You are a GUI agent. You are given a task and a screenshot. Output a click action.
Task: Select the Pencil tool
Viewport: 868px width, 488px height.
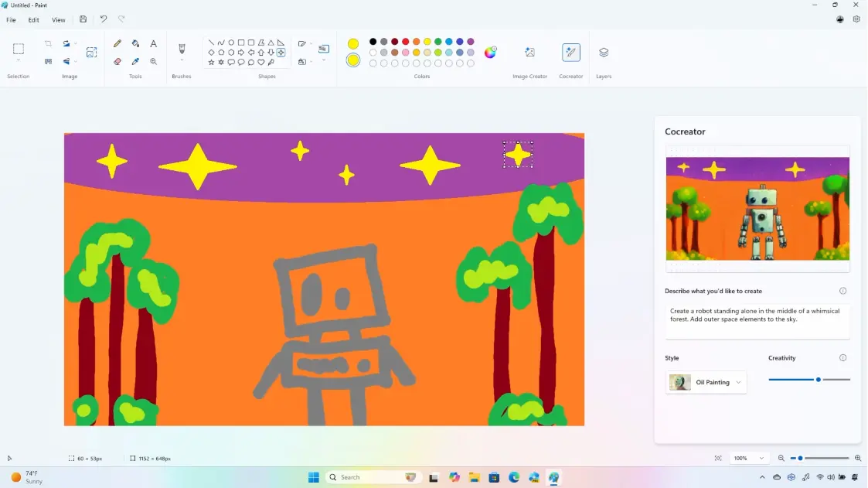tap(117, 44)
